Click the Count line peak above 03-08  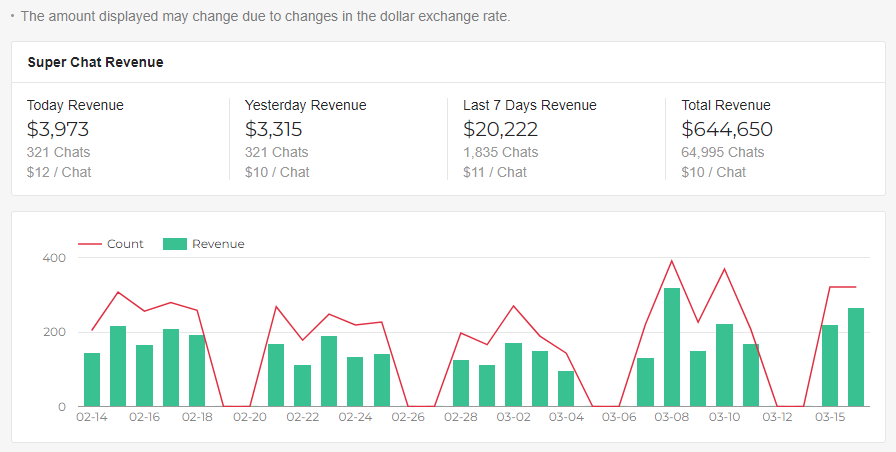[672, 261]
